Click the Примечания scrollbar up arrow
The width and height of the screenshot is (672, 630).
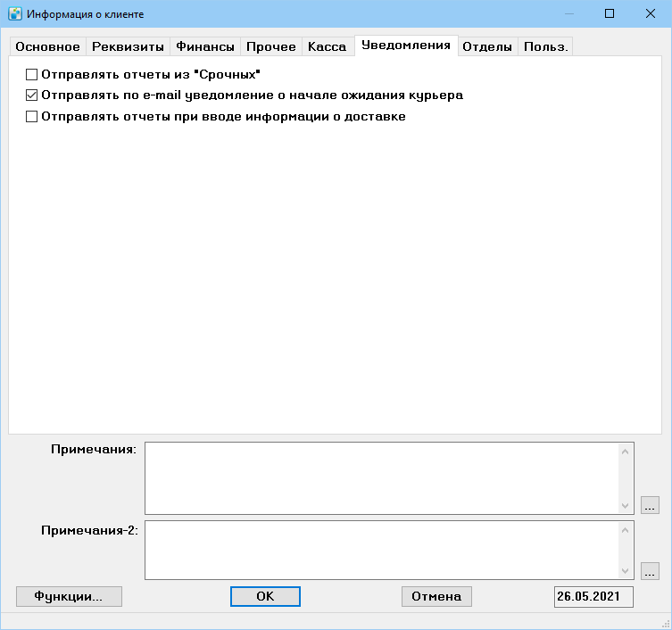[626, 452]
